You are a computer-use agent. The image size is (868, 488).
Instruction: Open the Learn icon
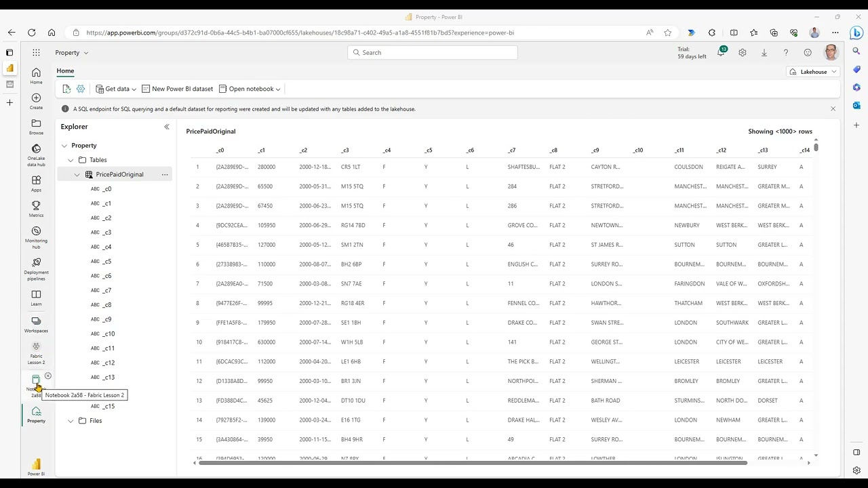pyautogui.click(x=36, y=298)
